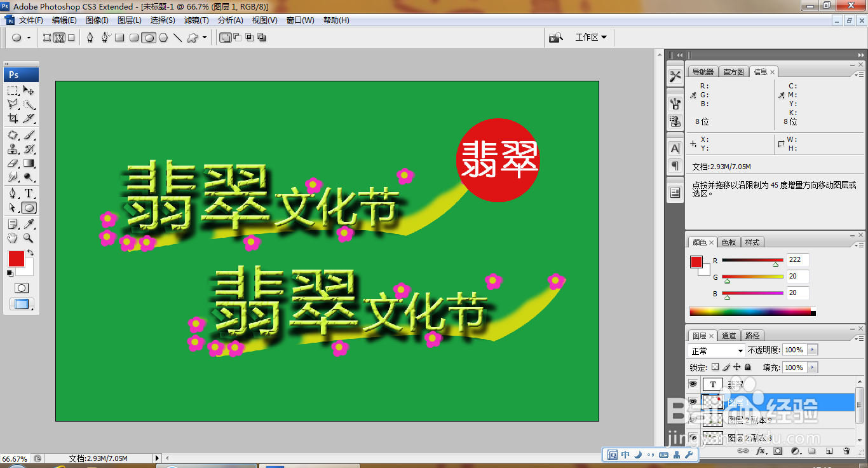The height and width of the screenshot is (468, 868).
Task: Toggle lock image pixels brush icon
Action: 726,368
